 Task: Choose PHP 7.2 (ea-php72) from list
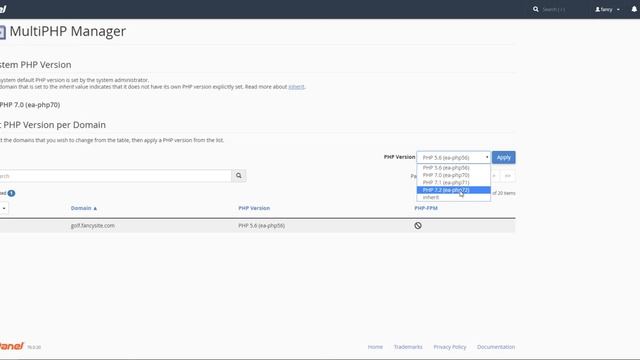[x=453, y=190]
